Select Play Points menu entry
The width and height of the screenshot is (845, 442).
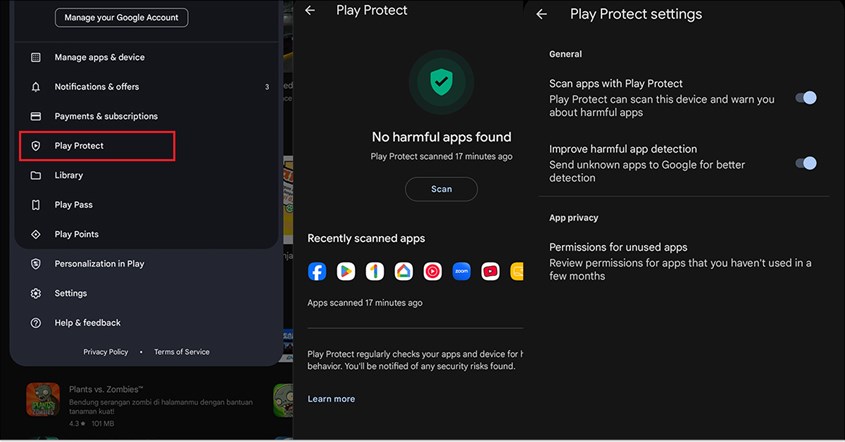(77, 234)
